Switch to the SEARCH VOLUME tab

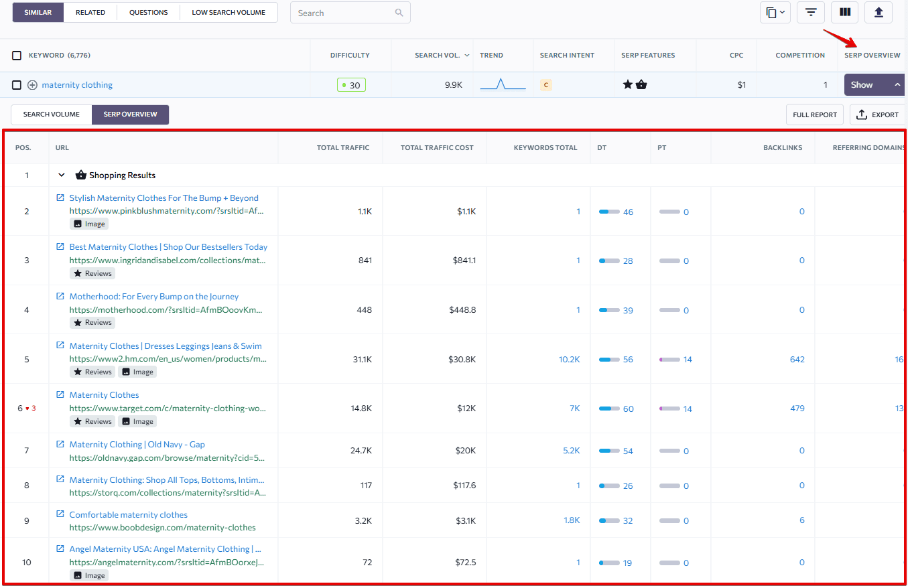click(x=50, y=115)
